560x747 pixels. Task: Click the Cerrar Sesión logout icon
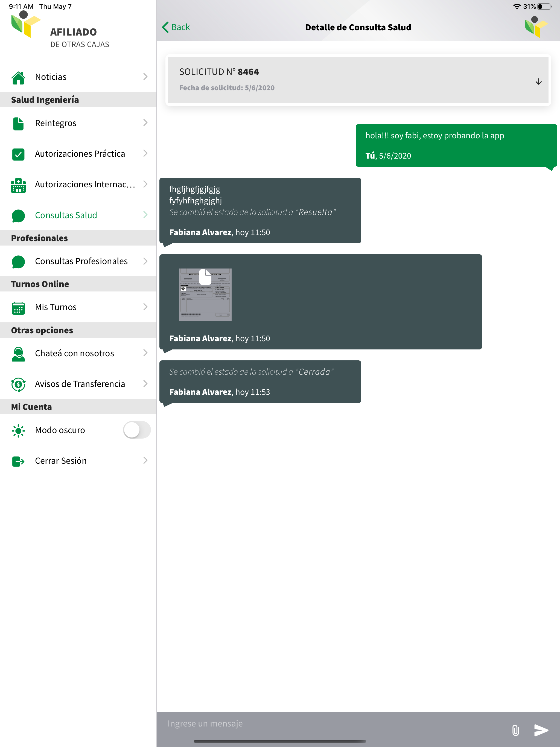(x=18, y=461)
